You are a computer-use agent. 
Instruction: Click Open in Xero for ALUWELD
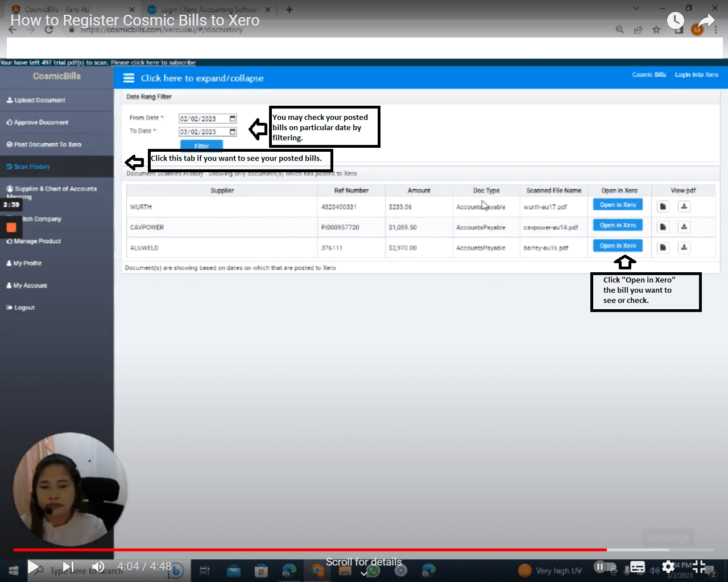click(618, 246)
